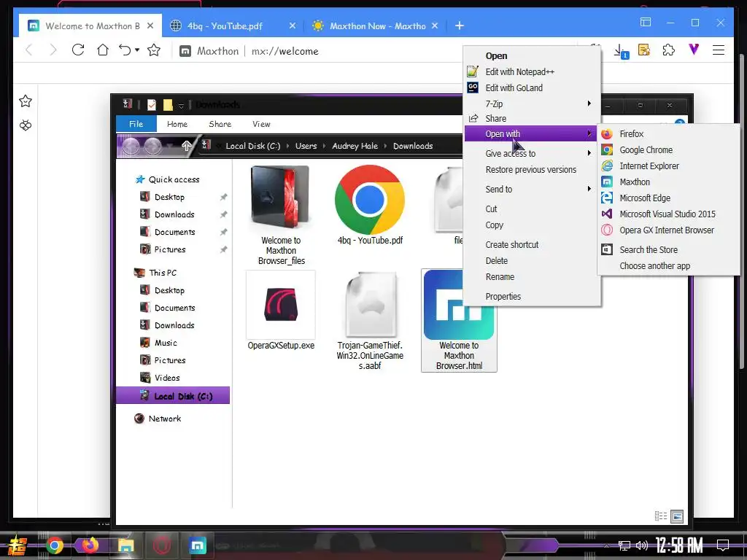Click the address bar mx://welcome

pyautogui.click(x=285, y=51)
